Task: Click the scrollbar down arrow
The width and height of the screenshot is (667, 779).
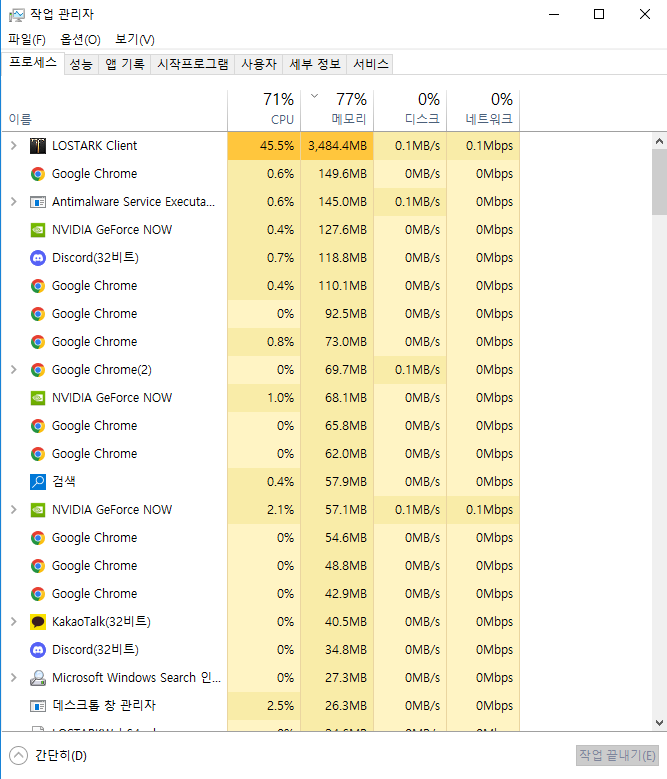Action: [x=659, y=723]
